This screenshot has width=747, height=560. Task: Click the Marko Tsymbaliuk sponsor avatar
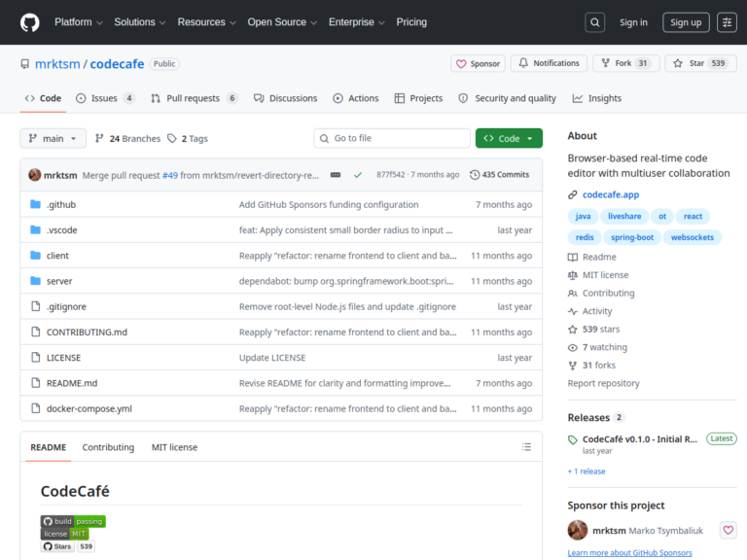pyautogui.click(x=578, y=530)
